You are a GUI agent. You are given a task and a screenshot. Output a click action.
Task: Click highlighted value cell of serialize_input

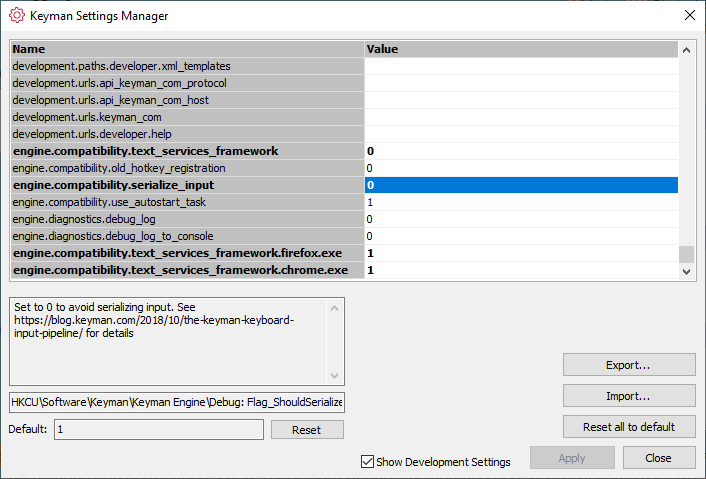point(521,185)
